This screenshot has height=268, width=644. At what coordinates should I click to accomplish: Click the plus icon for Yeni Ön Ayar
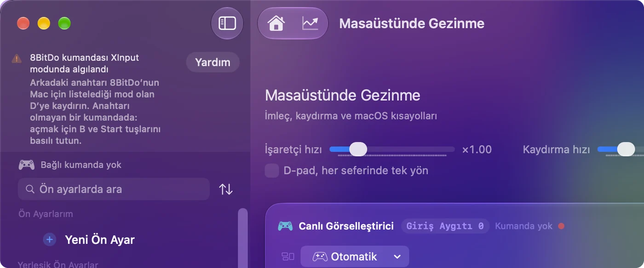point(50,239)
